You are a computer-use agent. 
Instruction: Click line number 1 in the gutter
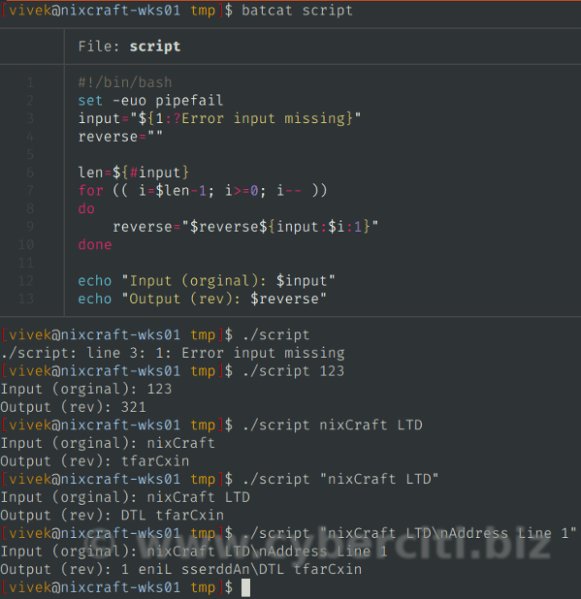tap(30, 82)
